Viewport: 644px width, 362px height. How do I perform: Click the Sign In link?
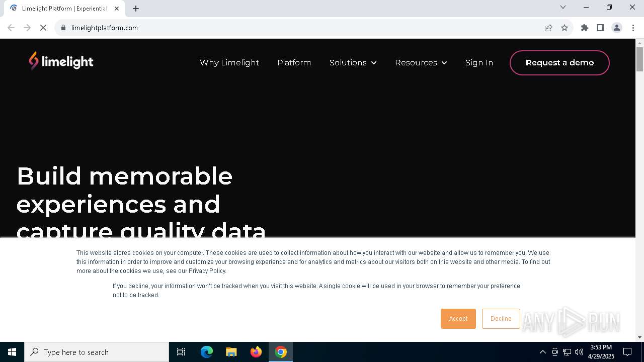click(479, 62)
